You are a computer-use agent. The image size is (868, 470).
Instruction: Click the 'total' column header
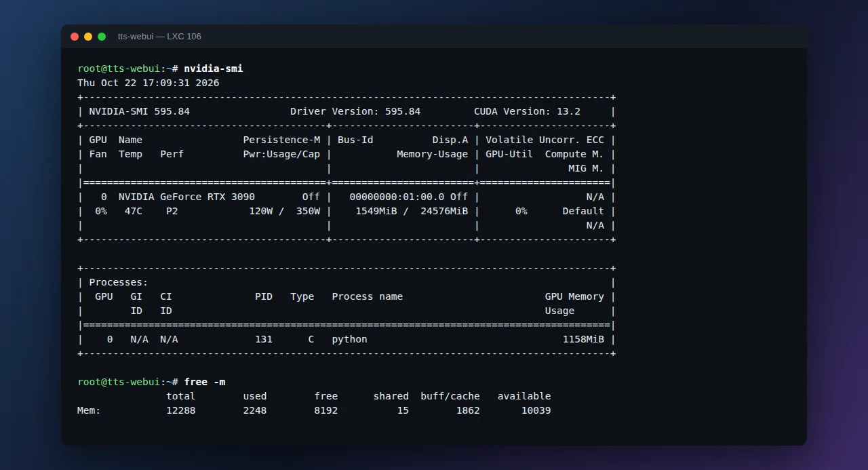click(x=181, y=396)
